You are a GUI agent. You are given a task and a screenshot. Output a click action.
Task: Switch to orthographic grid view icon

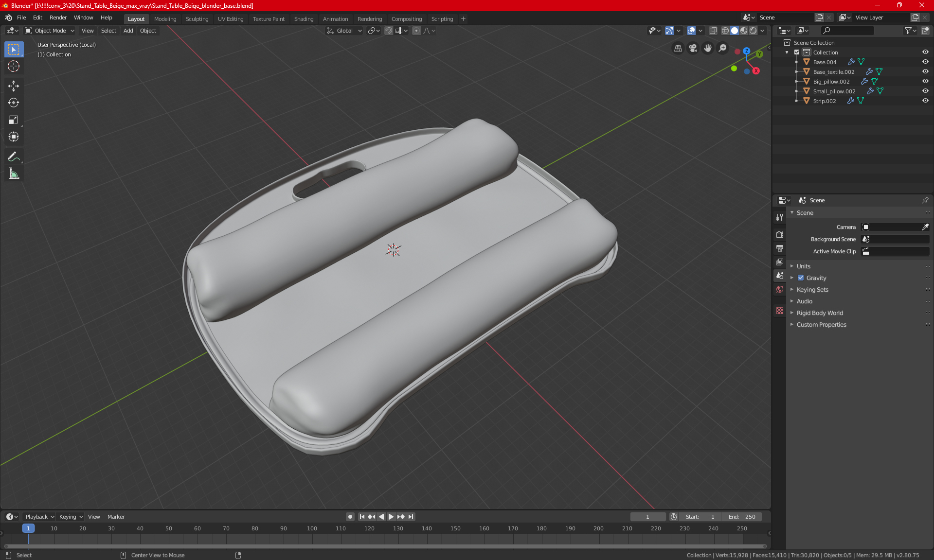[x=678, y=48]
